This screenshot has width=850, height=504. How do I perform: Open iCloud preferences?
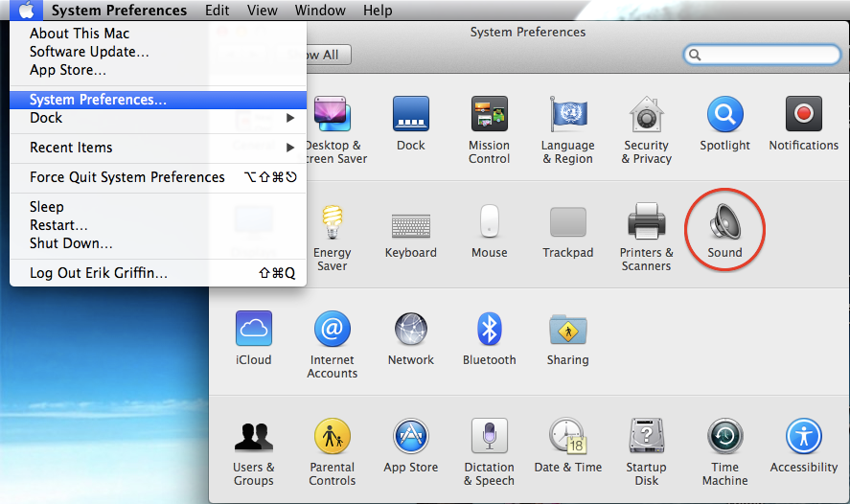[x=253, y=338]
